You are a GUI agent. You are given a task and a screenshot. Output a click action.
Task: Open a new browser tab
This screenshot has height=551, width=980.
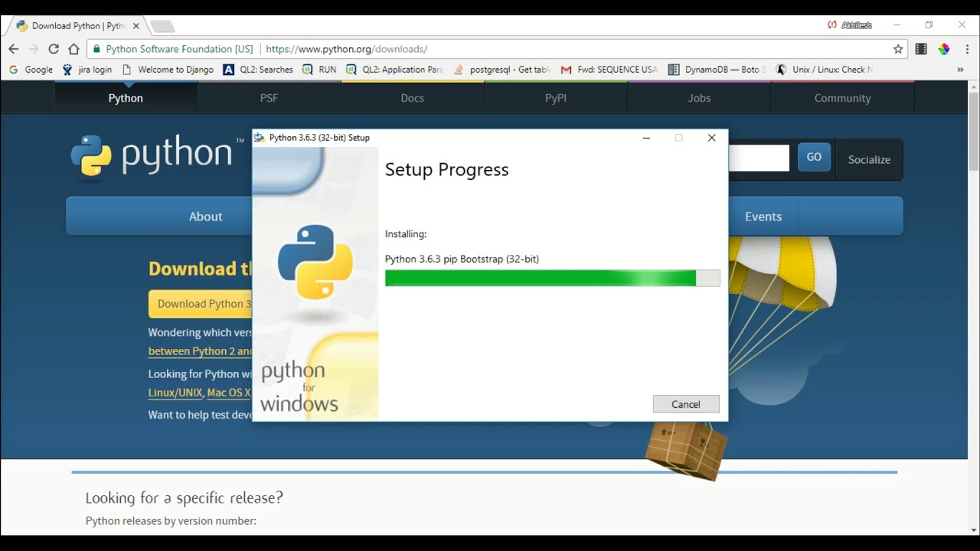coord(162,27)
